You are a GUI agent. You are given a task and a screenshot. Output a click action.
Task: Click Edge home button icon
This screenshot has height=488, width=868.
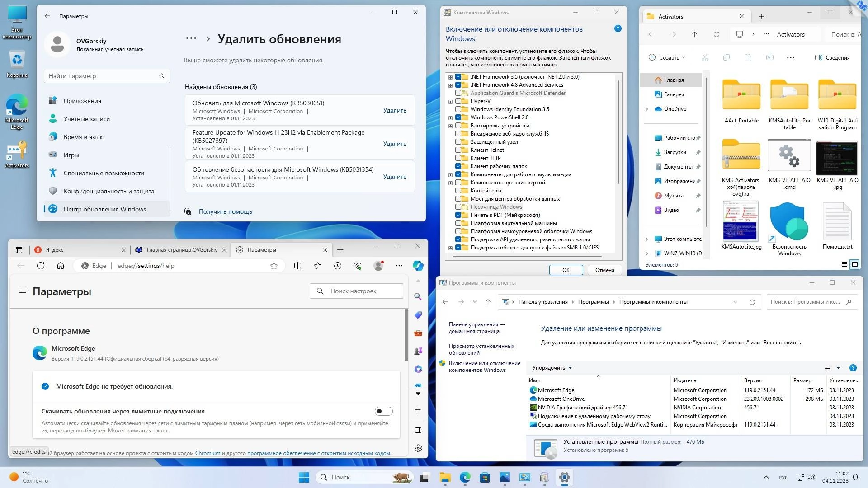[61, 266]
